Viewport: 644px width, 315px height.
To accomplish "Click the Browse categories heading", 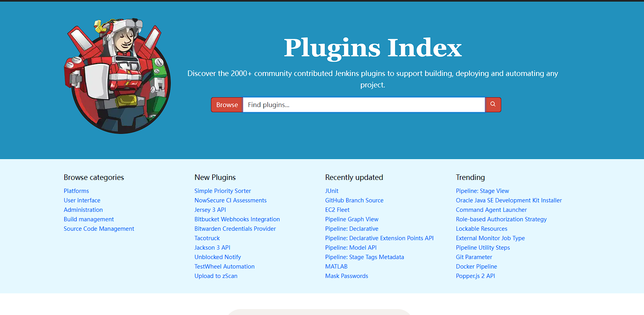I will [94, 178].
